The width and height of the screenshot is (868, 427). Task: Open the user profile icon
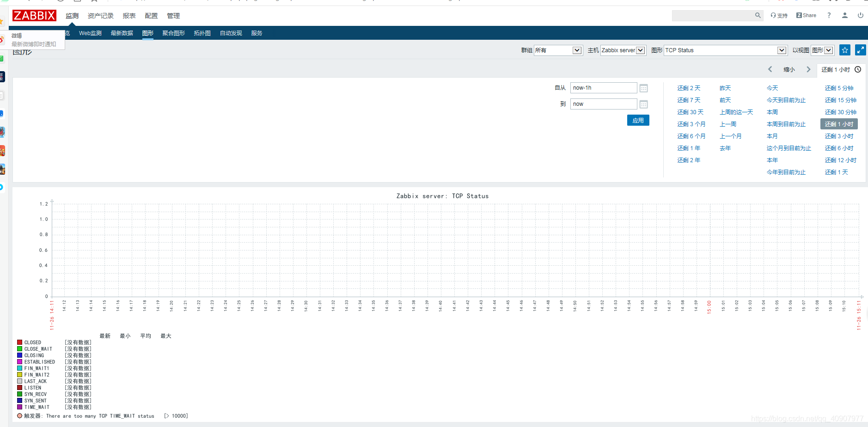coord(845,15)
